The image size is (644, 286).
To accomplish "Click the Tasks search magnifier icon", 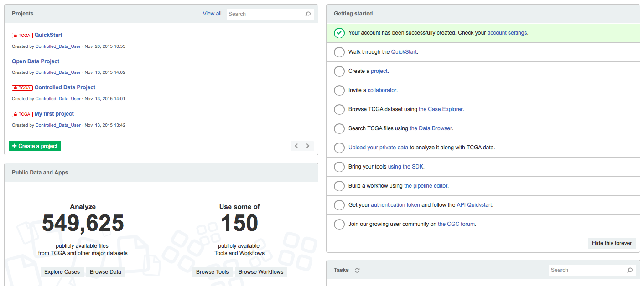I will [630, 270].
